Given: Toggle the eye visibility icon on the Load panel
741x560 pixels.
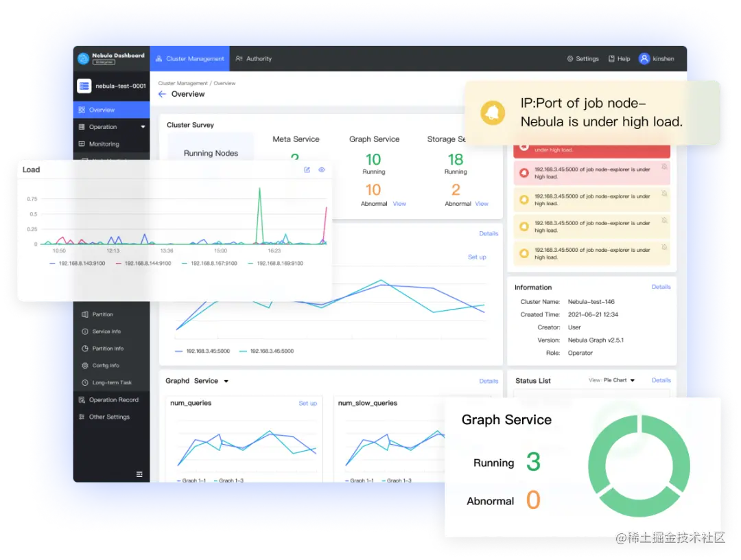Looking at the screenshot, I should (322, 170).
